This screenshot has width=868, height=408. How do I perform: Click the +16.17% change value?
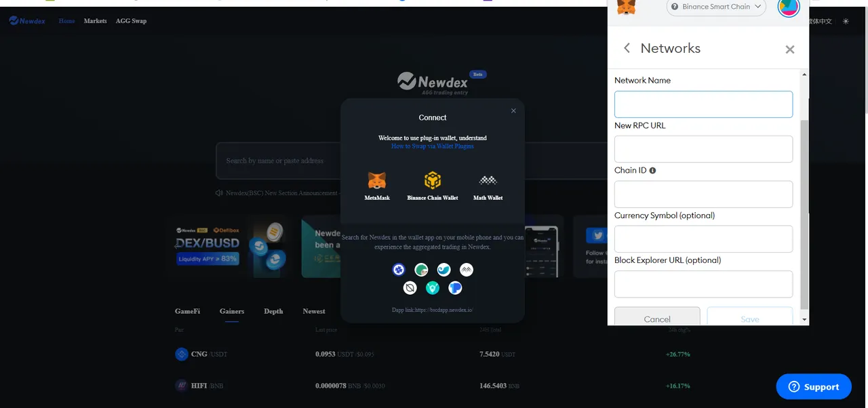(678, 386)
